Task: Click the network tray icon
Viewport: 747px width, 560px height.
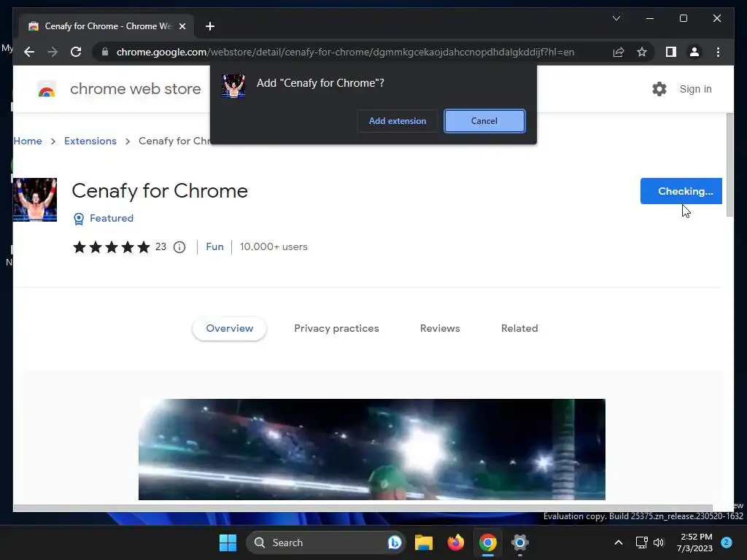Action: (x=642, y=542)
